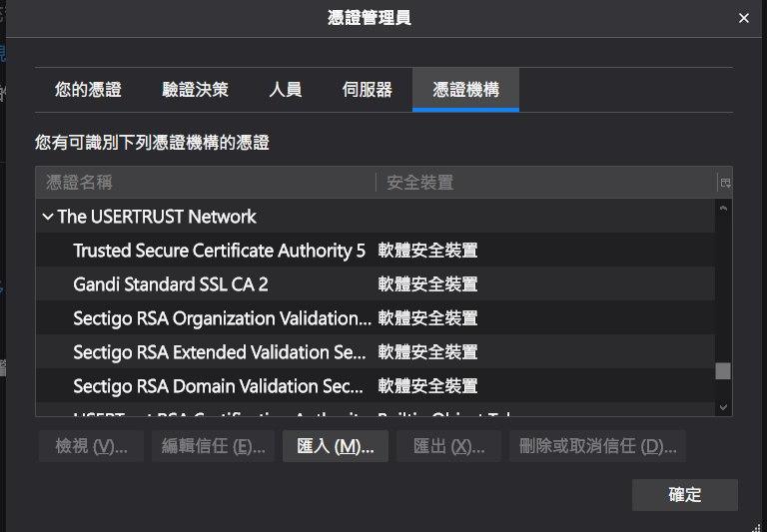
Task: Click the scrollbar up arrow in the certificate list
Action: (x=723, y=209)
